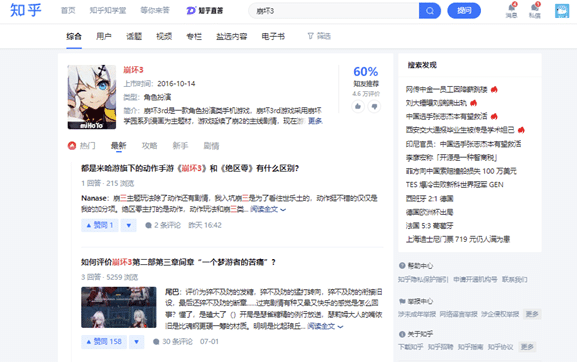Open trending item 德国欧洲杯出局
The height and width of the screenshot is (362, 577).
[x=429, y=212]
